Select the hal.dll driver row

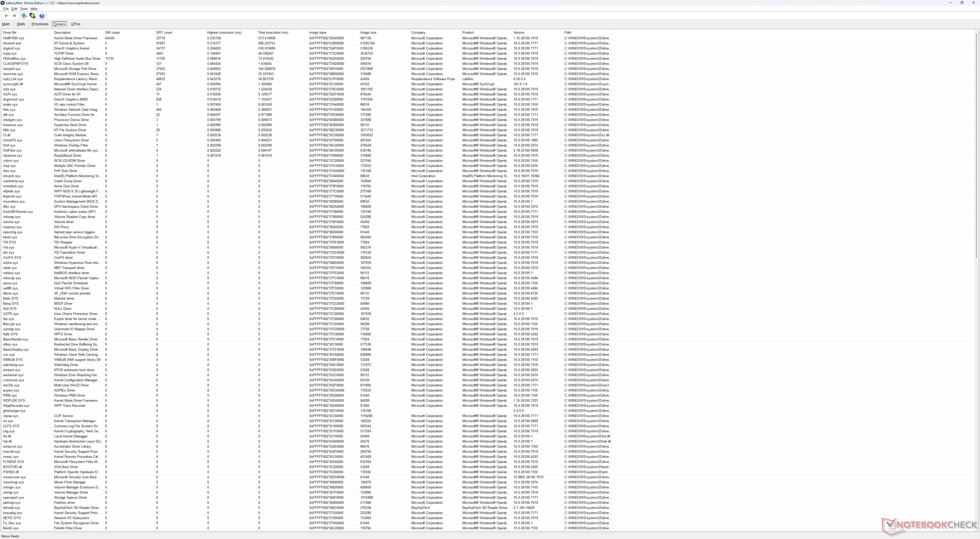(x=307, y=442)
